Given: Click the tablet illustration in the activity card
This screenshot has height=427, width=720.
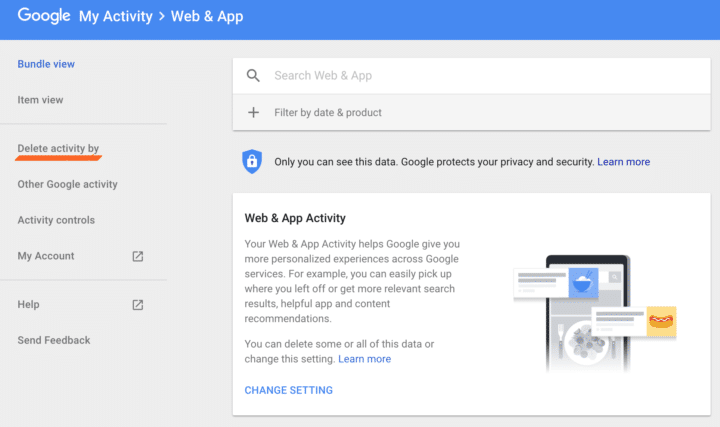Looking at the screenshot, I should coord(588,314).
